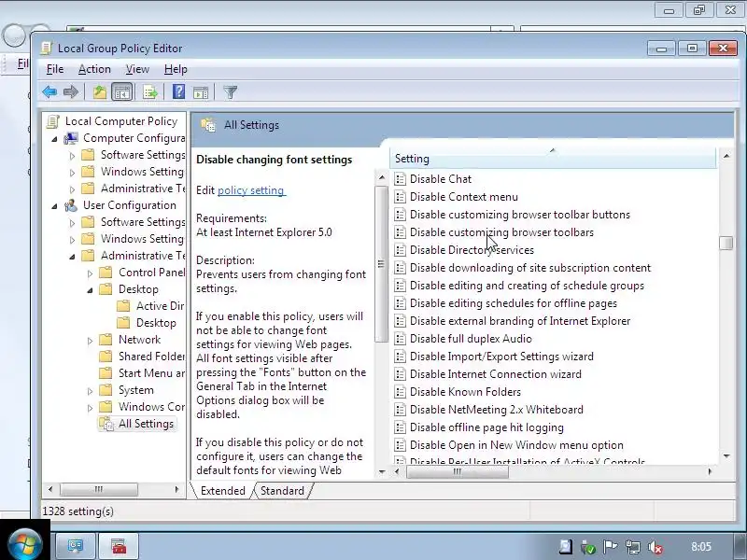Go back with the blue Back arrow

[49, 91]
